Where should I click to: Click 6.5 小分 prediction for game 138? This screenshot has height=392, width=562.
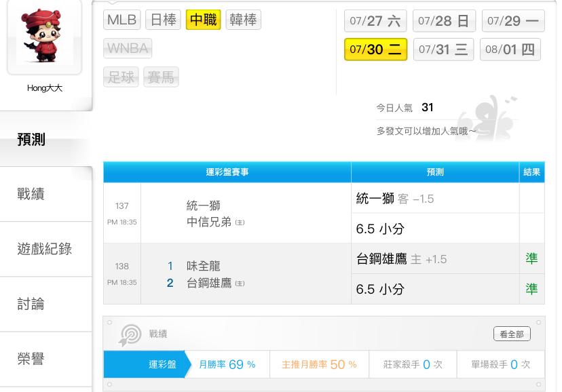380,290
